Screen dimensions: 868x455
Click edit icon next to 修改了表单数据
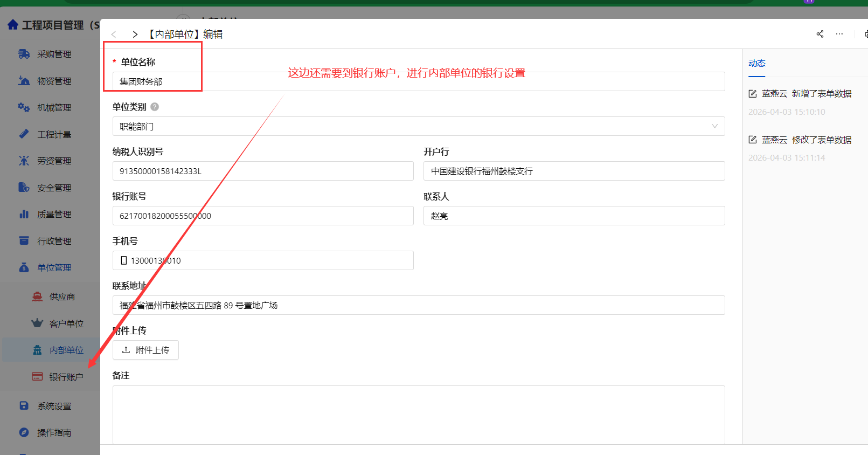(x=753, y=140)
